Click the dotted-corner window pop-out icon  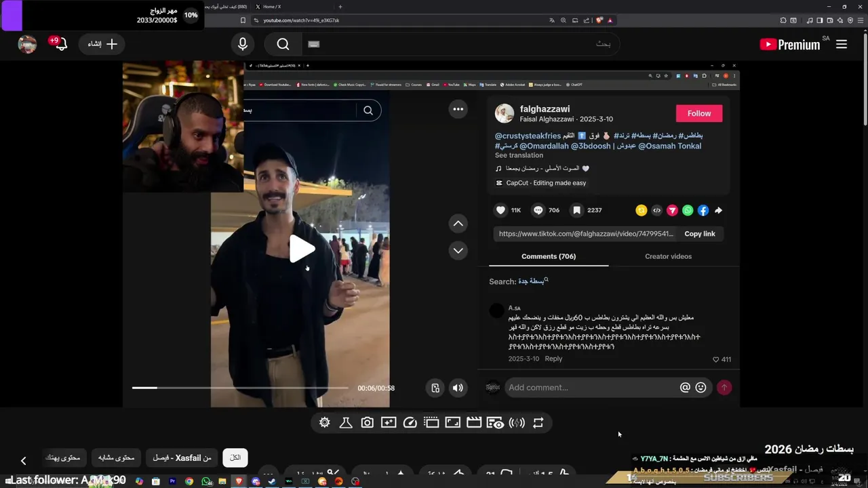431,423
